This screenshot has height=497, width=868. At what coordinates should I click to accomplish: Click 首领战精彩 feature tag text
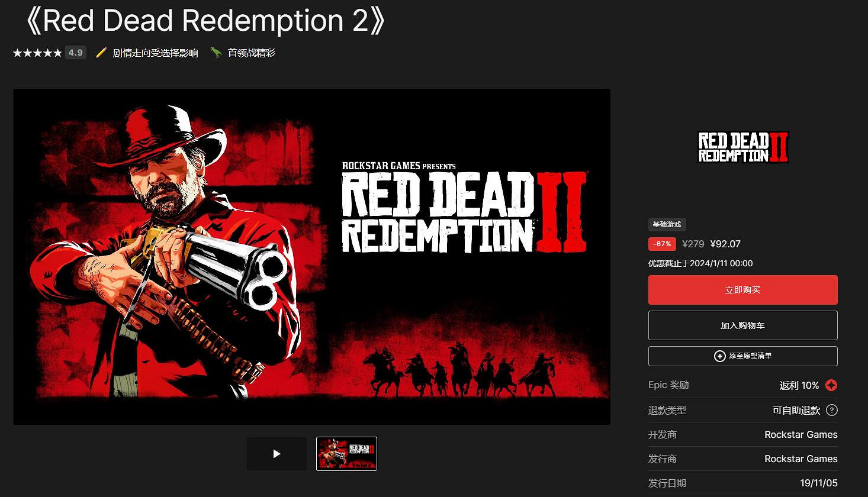(x=252, y=53)
